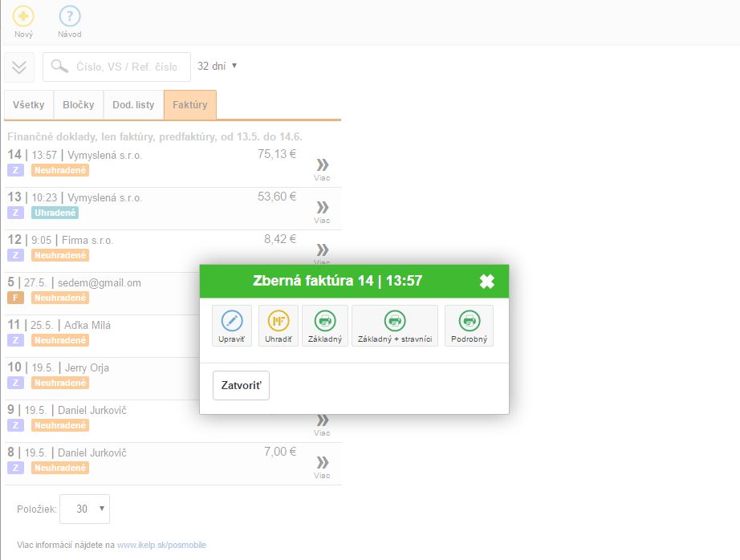Click Viac arrow for invoice 13
The width and height of the screenshot is (740, 560).
tap(322, 210)
